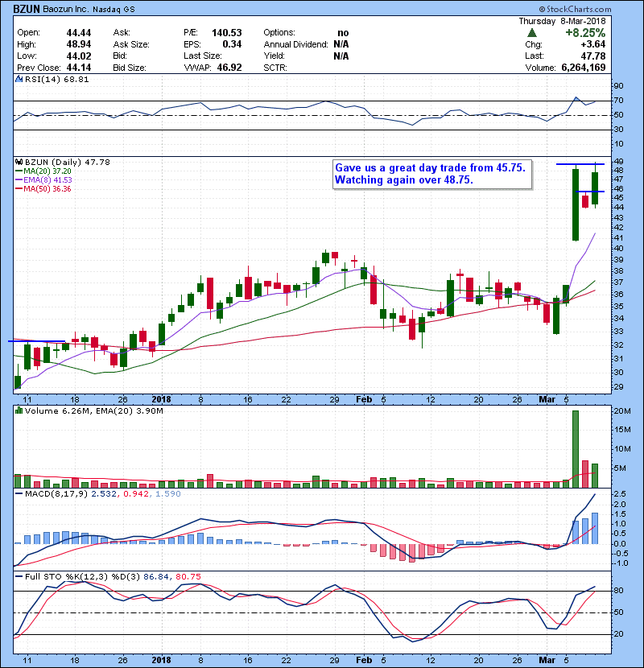The image size is (644, 668).
Task: Click the 20M label on the volume axis
Action: (x=621, y=411)
